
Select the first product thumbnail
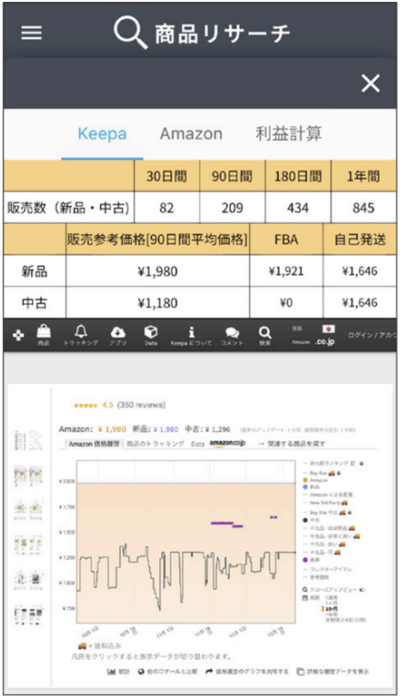(28, 440)
